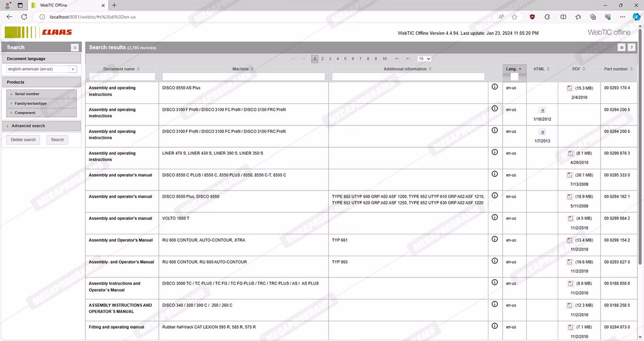Image resolution: width=644 pixels, height=341 pixels.
Task: Open the 8.6 MB PDF for DISCO 3000 TC
Action: point(570,283)
